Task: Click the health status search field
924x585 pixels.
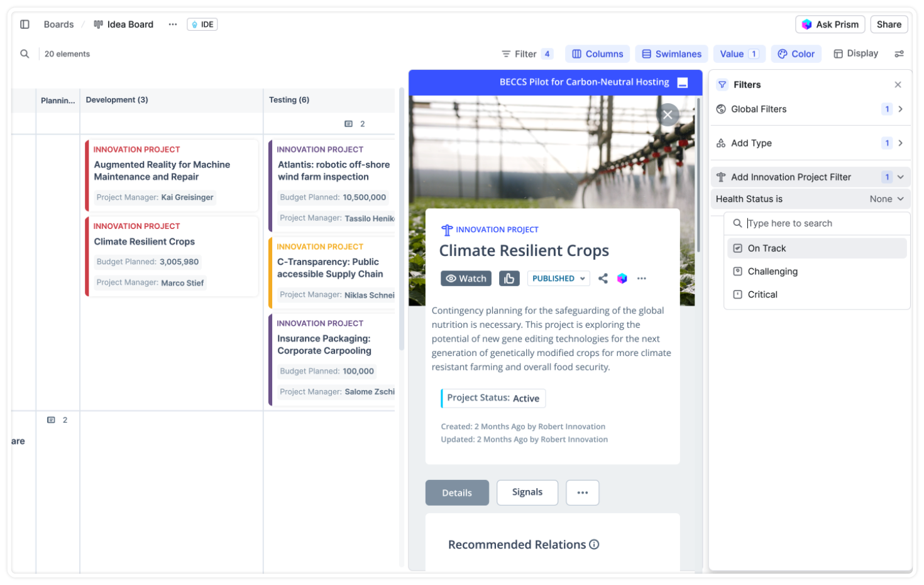Action: coord(823,223)
